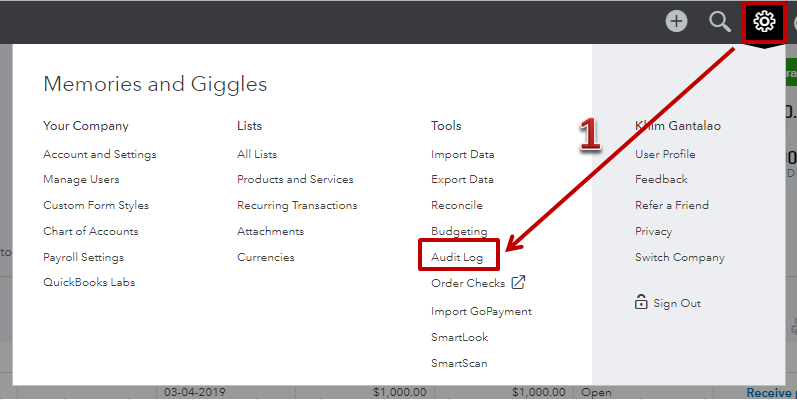The height and width of the screenshot is (400, 797).
Task: Click the external link icon beside Order Checks
Action: tap(518, 282)
